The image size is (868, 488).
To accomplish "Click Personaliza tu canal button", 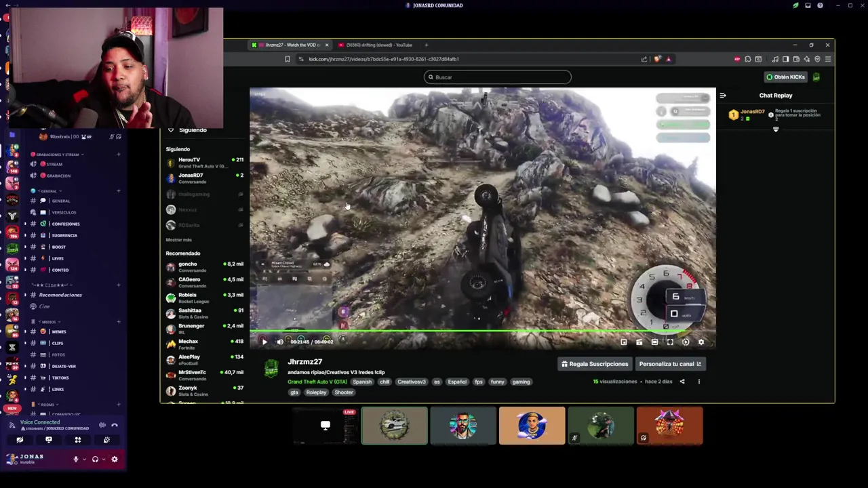I will [670, 364].
